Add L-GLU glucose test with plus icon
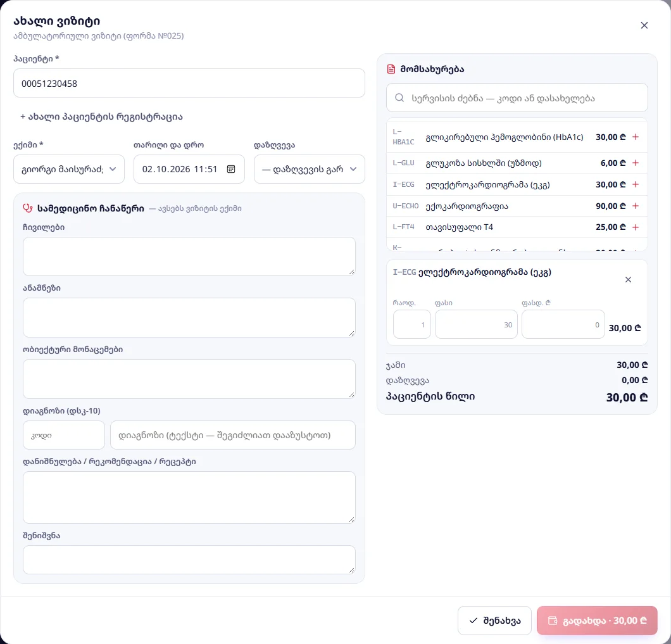 point(636,163)
